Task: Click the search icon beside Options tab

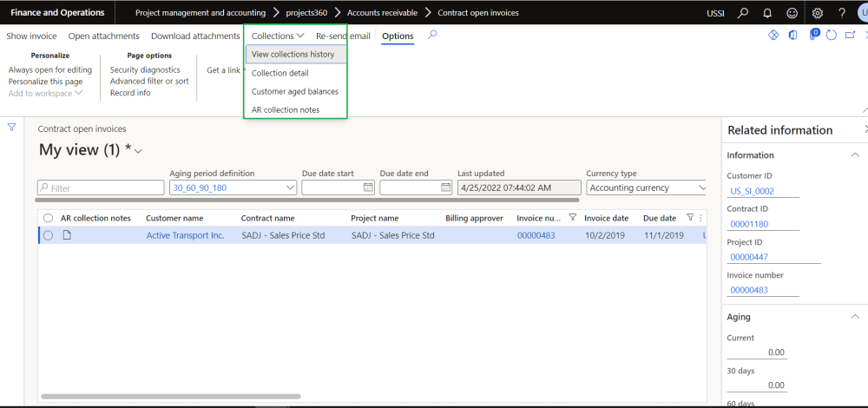Action: (432, 35)
